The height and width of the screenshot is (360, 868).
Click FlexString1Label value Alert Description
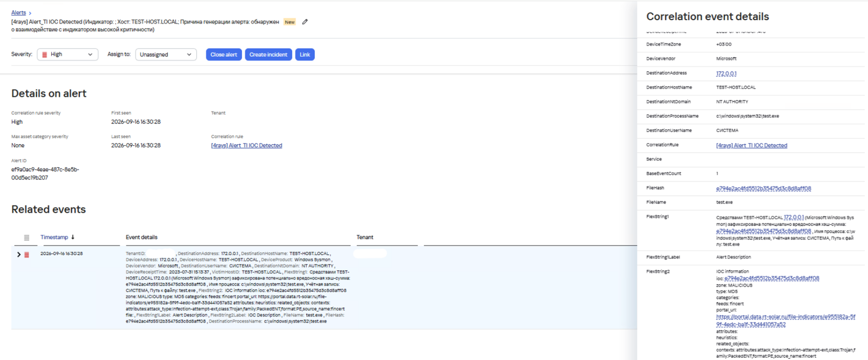(733, 258)
